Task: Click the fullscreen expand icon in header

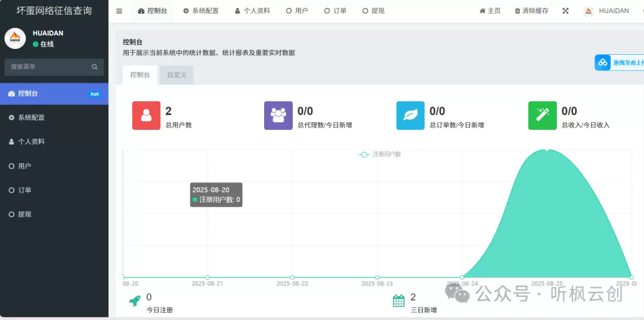Action: point(565,11)
